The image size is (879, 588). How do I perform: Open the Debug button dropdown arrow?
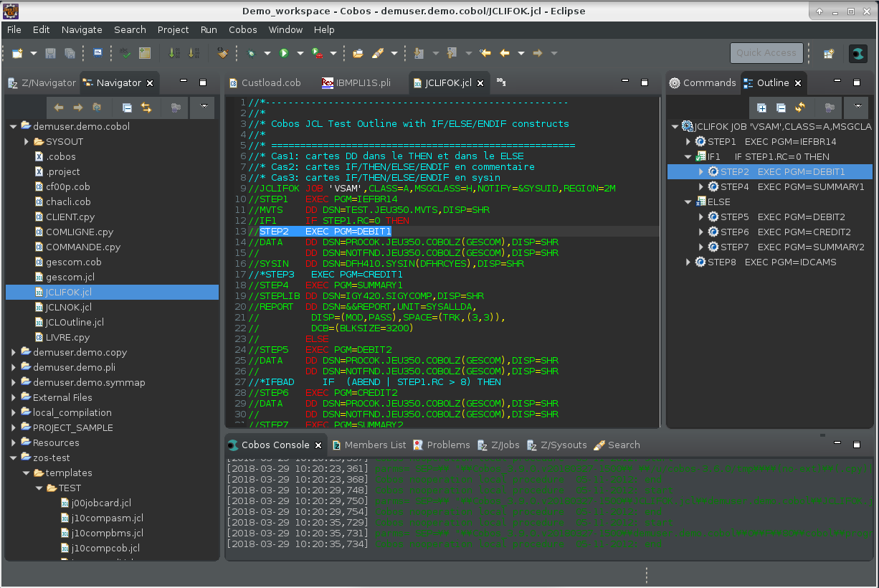click(x=267, y=53)
